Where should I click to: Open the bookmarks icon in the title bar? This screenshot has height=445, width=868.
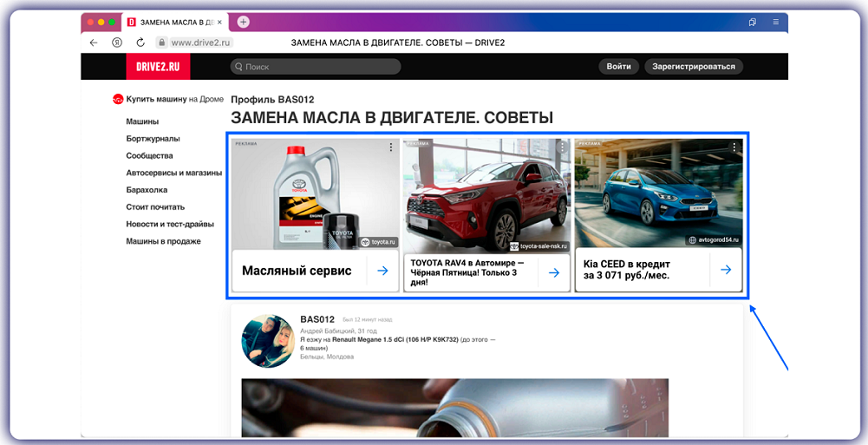[x=753, y=23]
